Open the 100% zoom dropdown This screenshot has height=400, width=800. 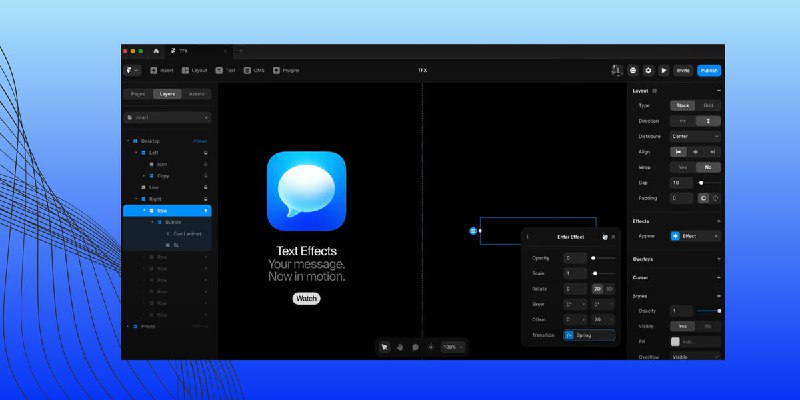[x=453, y=347]
